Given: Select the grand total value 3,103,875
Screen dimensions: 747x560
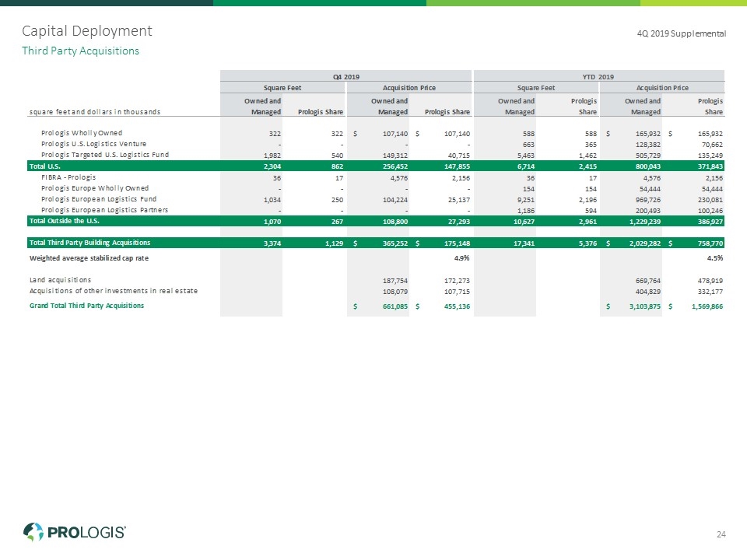Looking at the screenshot, I should tap(644, 306).
